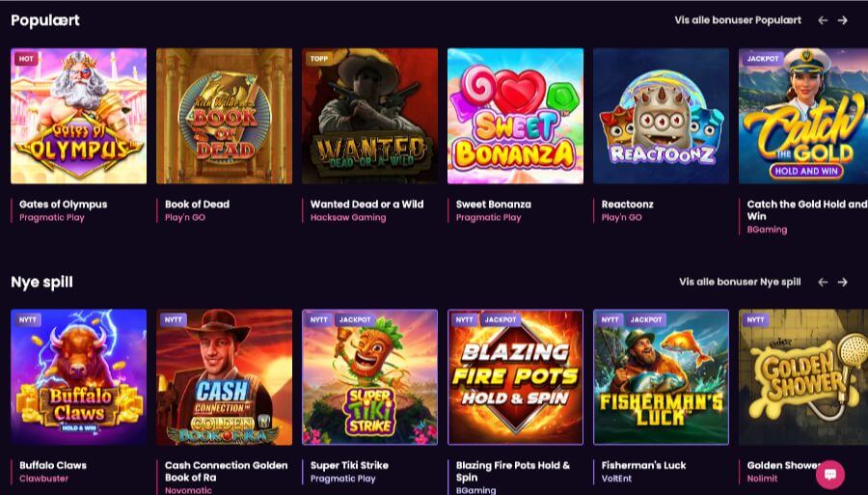Play Blazing Fire Pots Hold & Spin thumbnail
Viewport: 868px width, 495px height.
515,377
